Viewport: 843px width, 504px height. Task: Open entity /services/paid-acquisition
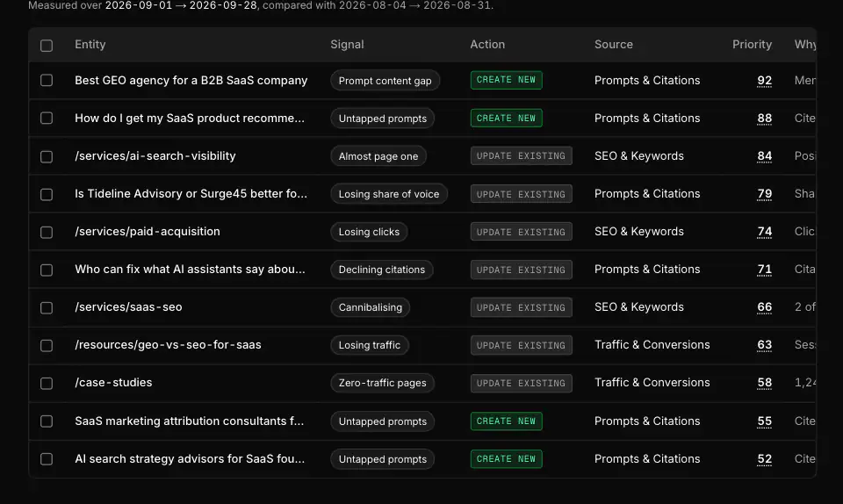tap(148, 232)
